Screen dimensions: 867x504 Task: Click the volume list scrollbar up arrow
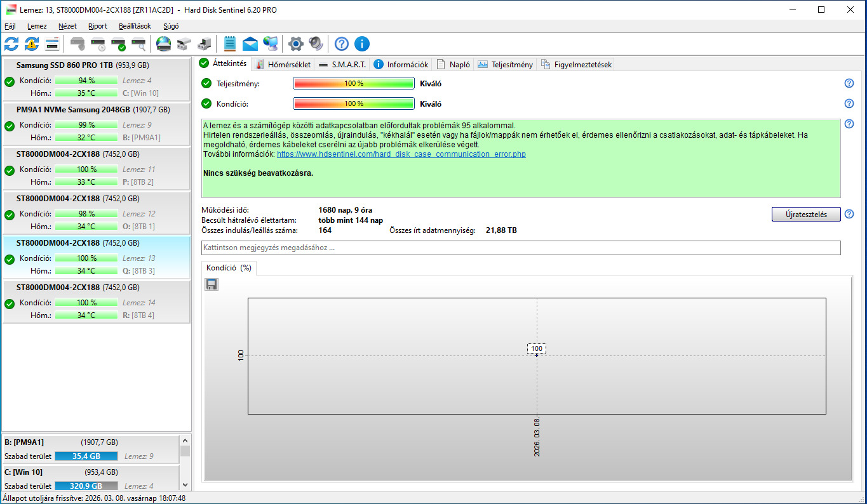185,440
